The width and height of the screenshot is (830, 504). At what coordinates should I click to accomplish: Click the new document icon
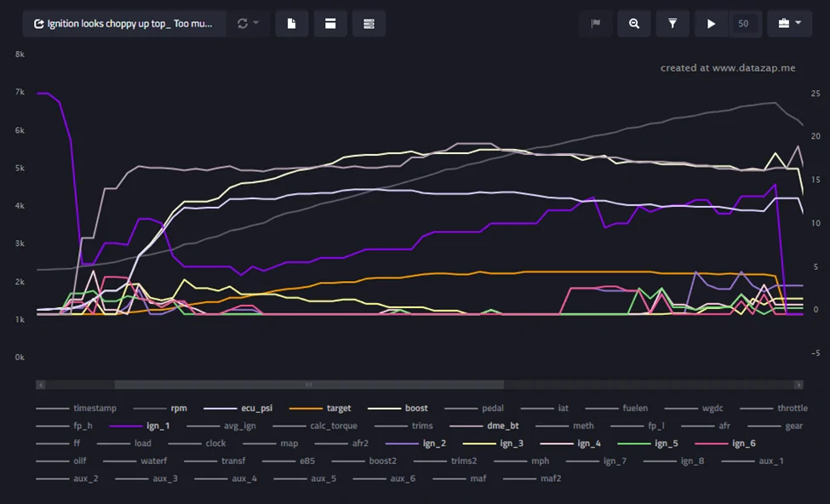point(292,24)
